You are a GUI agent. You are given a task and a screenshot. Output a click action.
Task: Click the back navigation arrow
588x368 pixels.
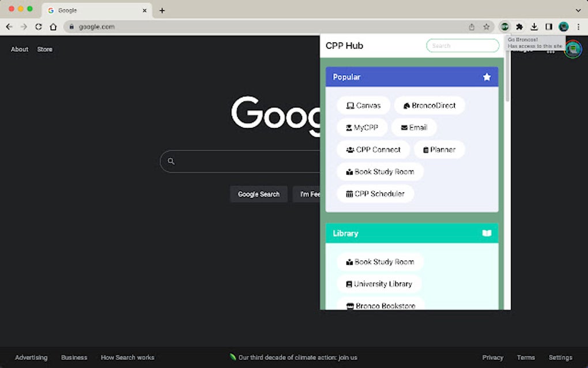9,27
